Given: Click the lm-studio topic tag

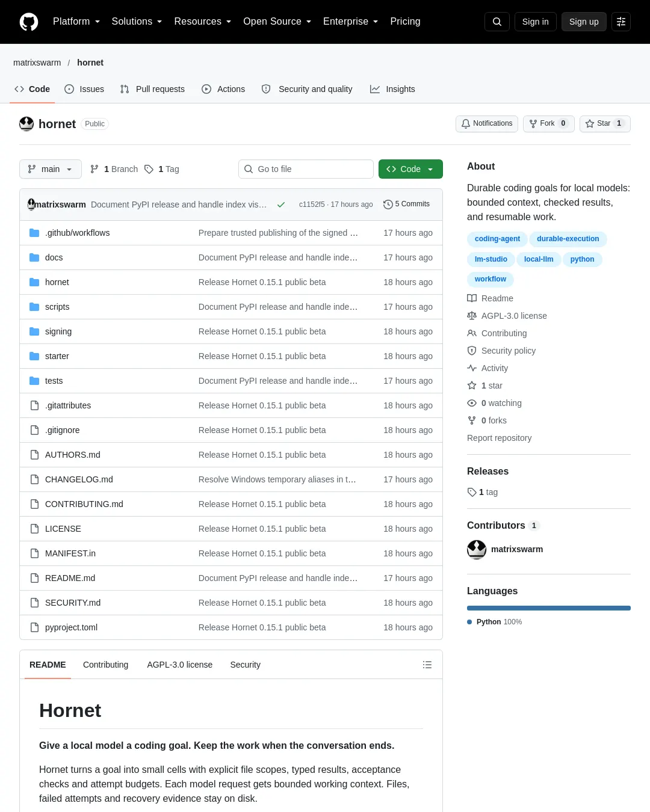Looking at the screenshot, I should [491, 259].
